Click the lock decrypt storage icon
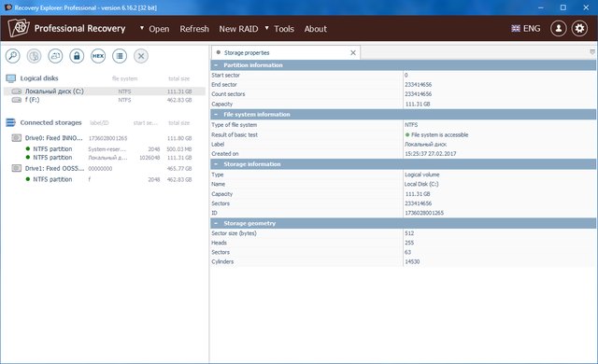598x364 pixels. [77, 56]
